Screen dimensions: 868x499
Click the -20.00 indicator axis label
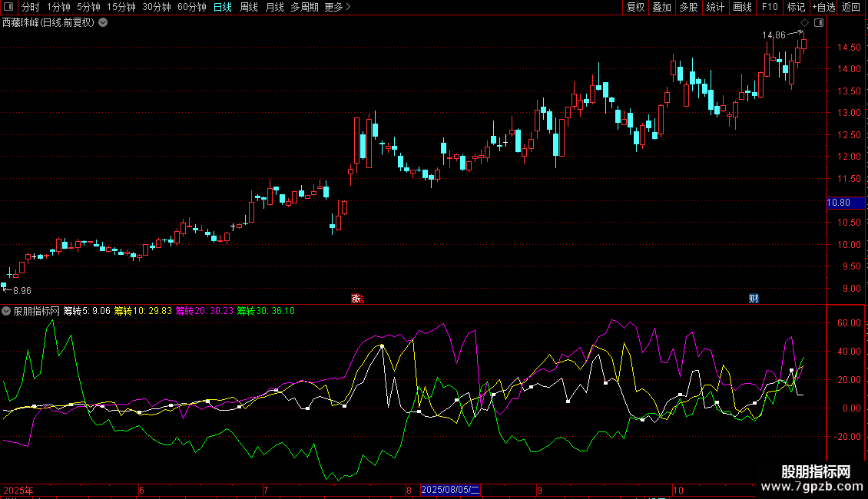pos(847,437)
